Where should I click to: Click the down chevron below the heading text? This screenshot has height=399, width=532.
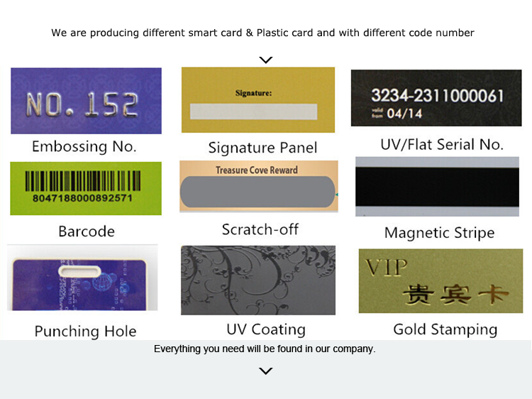[x=266, y=60]
